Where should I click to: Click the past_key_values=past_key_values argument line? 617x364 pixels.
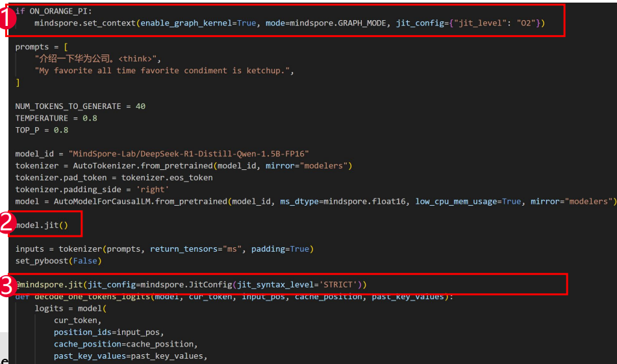point(131,356)
